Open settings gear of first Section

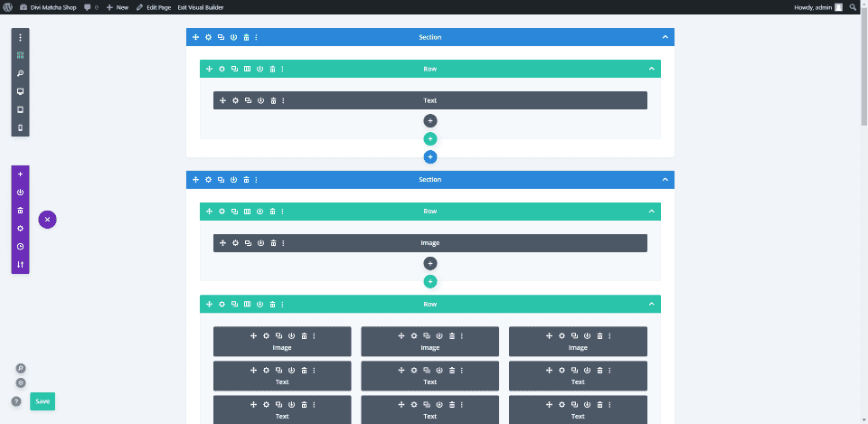[x=208, y=37]
